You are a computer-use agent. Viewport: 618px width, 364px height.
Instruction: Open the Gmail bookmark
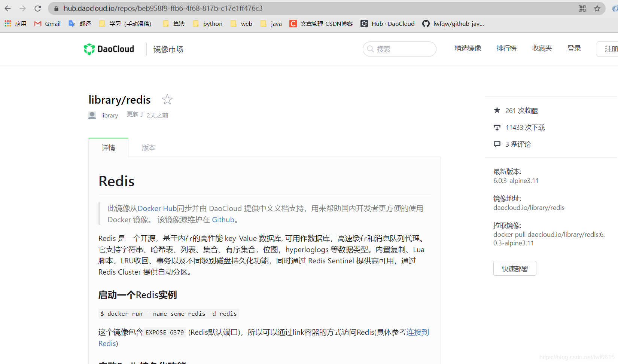coord(48,24)
